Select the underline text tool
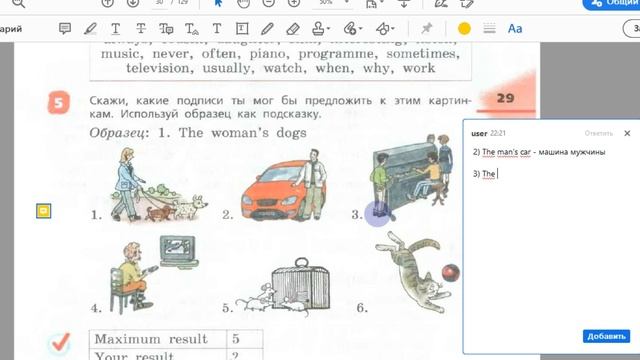Viewport: 640px width, 360px height. pos(116,29)
